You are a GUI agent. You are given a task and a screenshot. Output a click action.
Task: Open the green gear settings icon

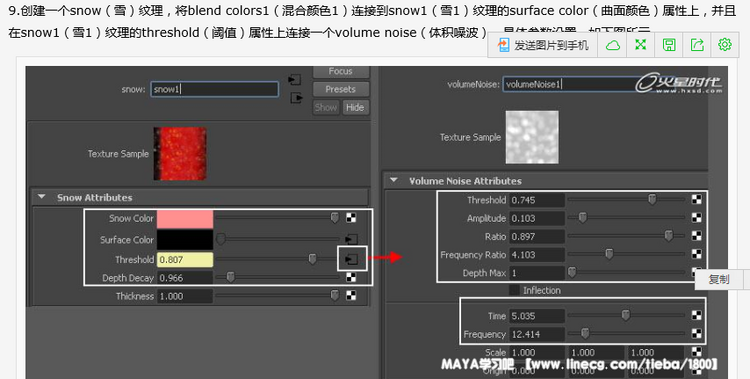[x=725, y=45]
